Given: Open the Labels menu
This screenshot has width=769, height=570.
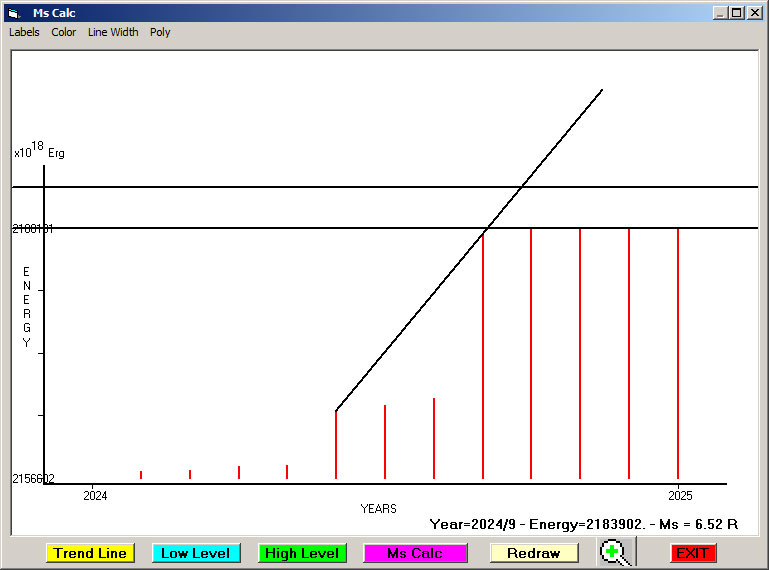Looking at the screenshot, I should [x=24, y=32].
